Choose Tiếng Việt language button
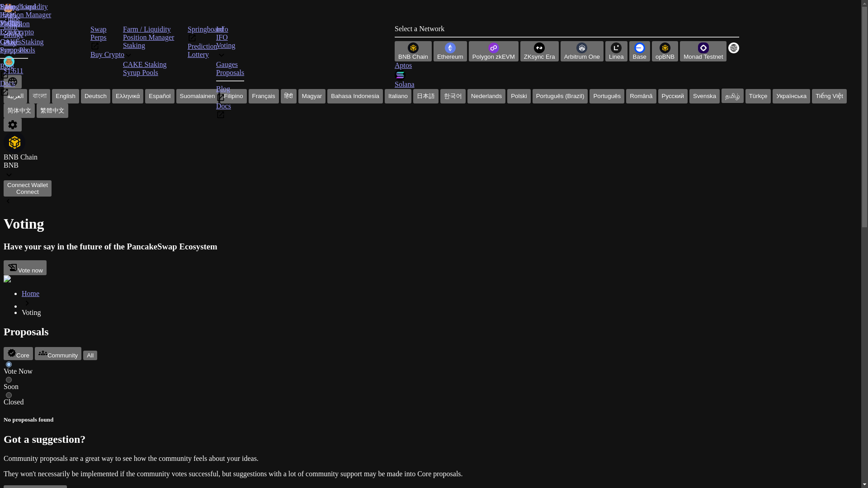This screenshot has height=488, width=868. point(829,96)
